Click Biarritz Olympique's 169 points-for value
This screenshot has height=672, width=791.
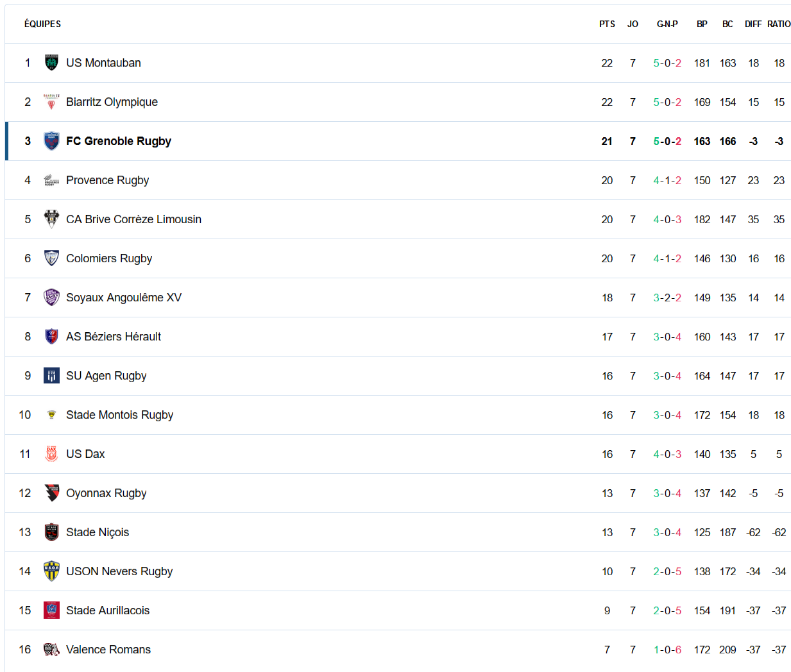pyautogui.click(x=702, y=102)
